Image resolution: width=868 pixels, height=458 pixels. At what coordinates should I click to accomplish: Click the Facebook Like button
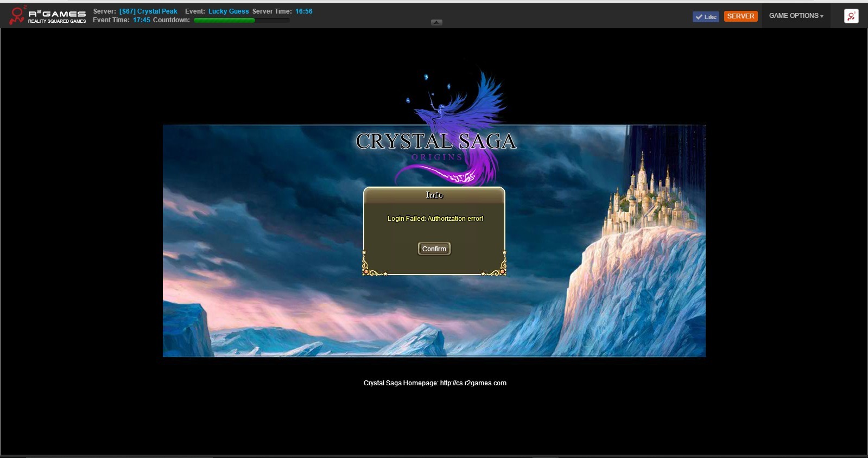706,17
